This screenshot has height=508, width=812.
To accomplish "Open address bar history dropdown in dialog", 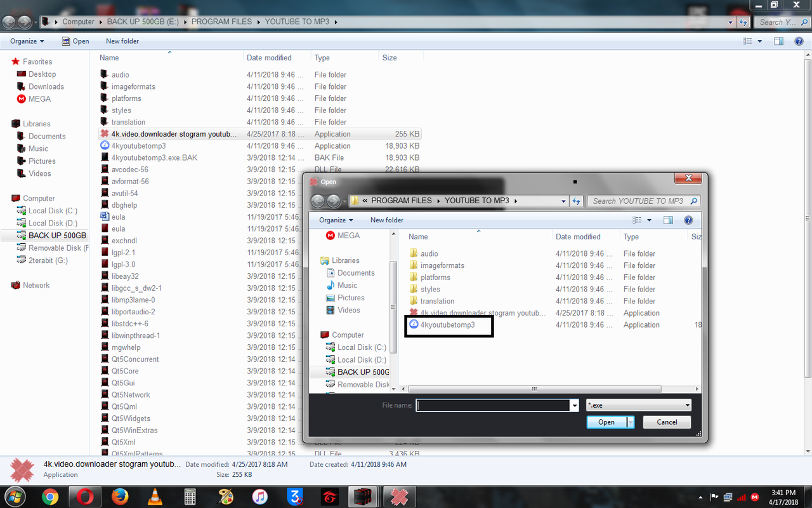I will 563,201.
